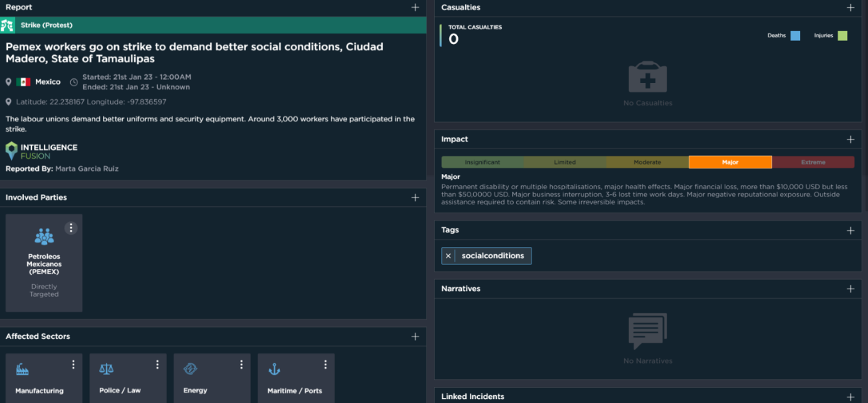Click the Mexico country name

48,82
